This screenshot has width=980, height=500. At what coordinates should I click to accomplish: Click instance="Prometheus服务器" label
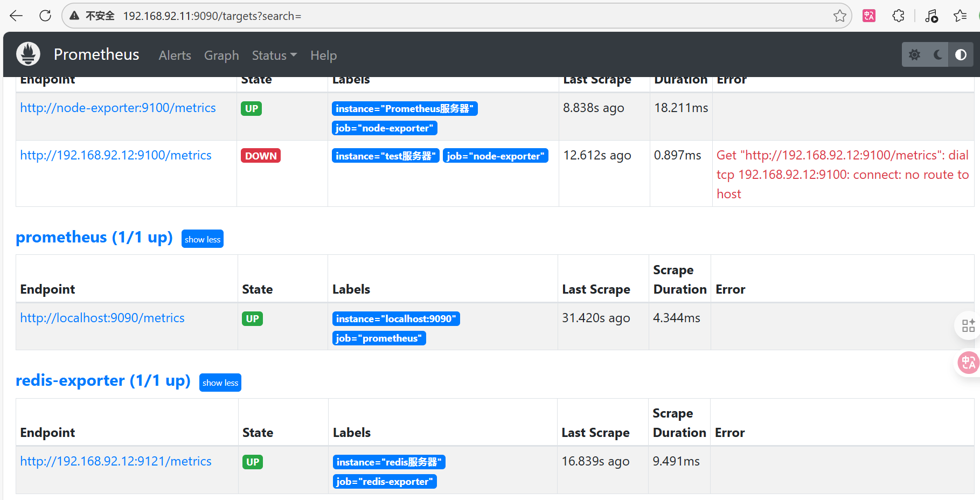point(405,108)
